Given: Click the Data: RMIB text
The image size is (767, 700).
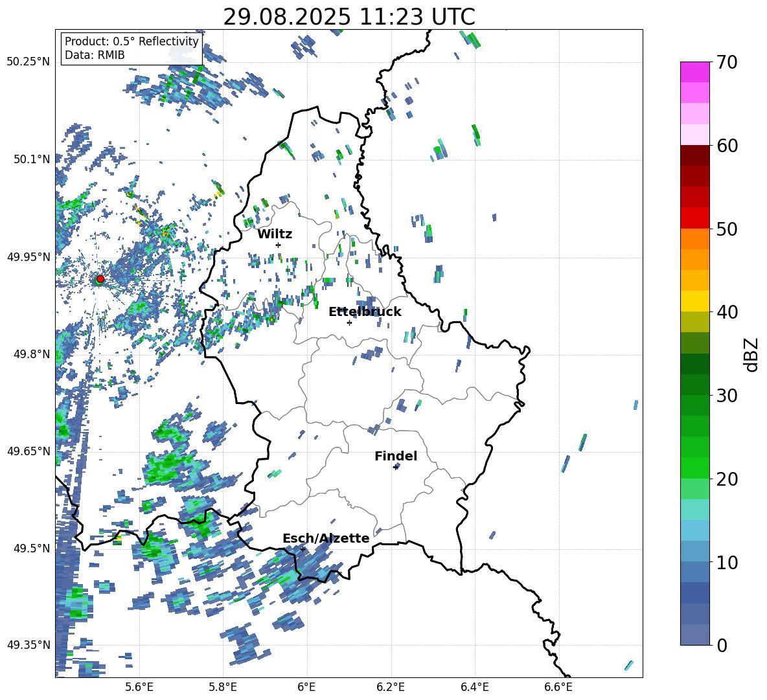Looking at the screenshot, I should (95, 55).
